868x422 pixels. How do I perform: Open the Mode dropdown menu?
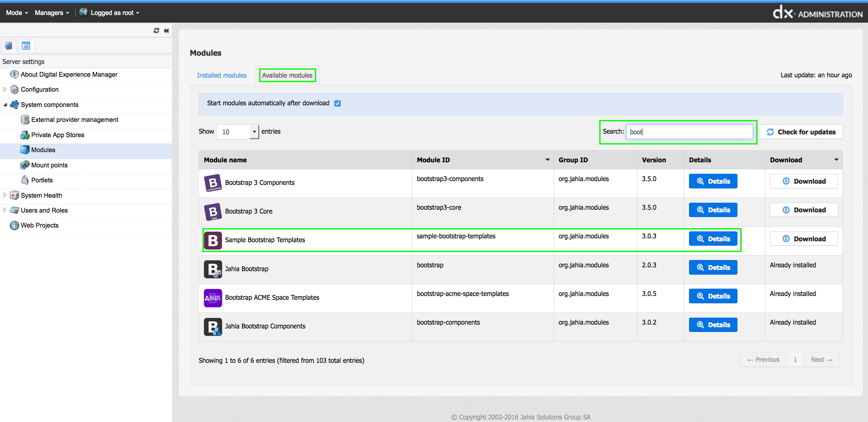[17, 13]
